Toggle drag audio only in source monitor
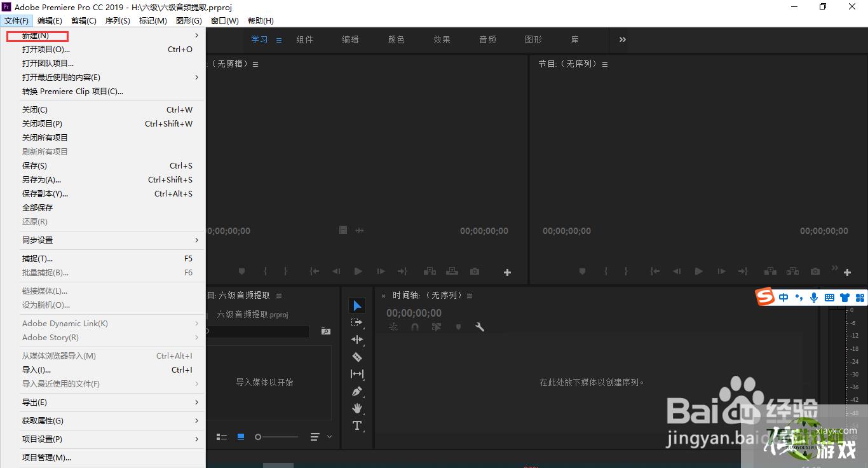The height and width of the screenshot is (468, 868). (359, 230)
